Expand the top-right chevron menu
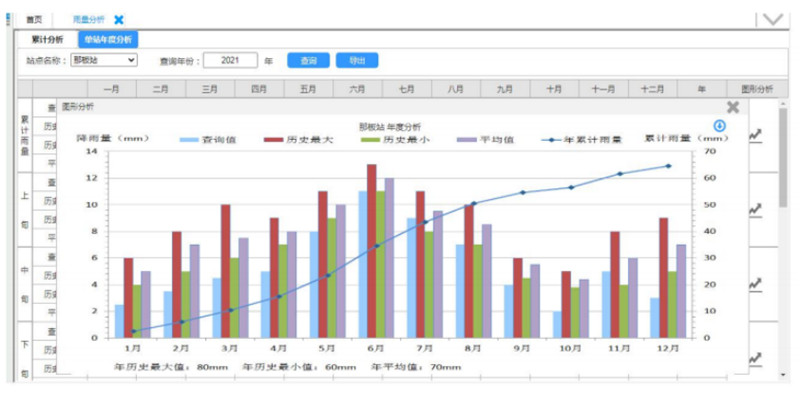Viewport: 800px width, 400px height. (x=772, y=19)
